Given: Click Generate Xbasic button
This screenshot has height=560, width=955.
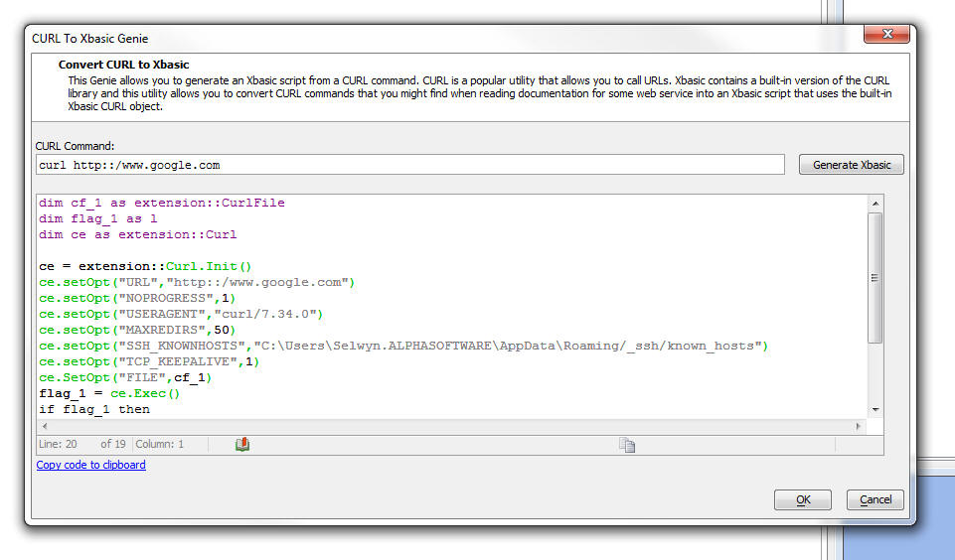Looking at the screenshot, I should (851, 165).
